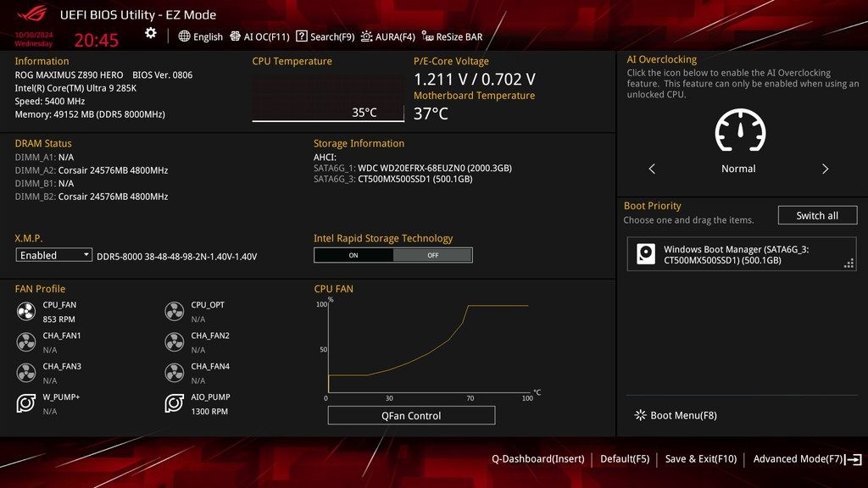Click the CPU_FAN fan icon

click(26, 312)
